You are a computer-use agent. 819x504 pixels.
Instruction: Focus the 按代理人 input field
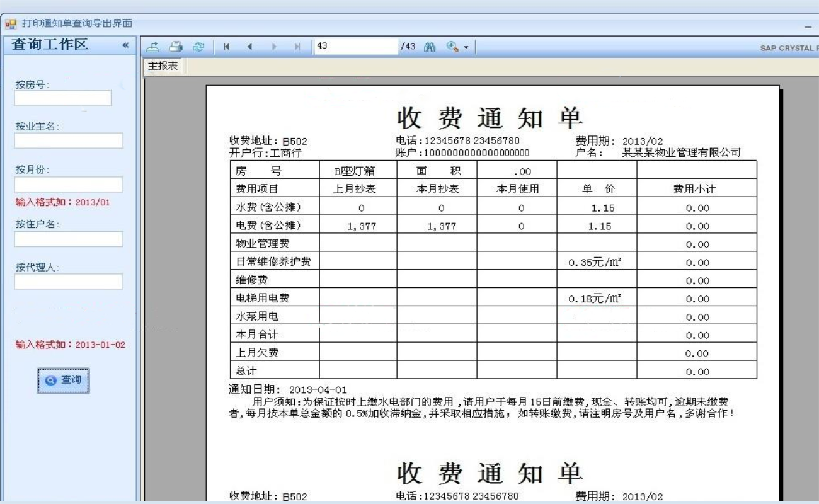(69, 282)
